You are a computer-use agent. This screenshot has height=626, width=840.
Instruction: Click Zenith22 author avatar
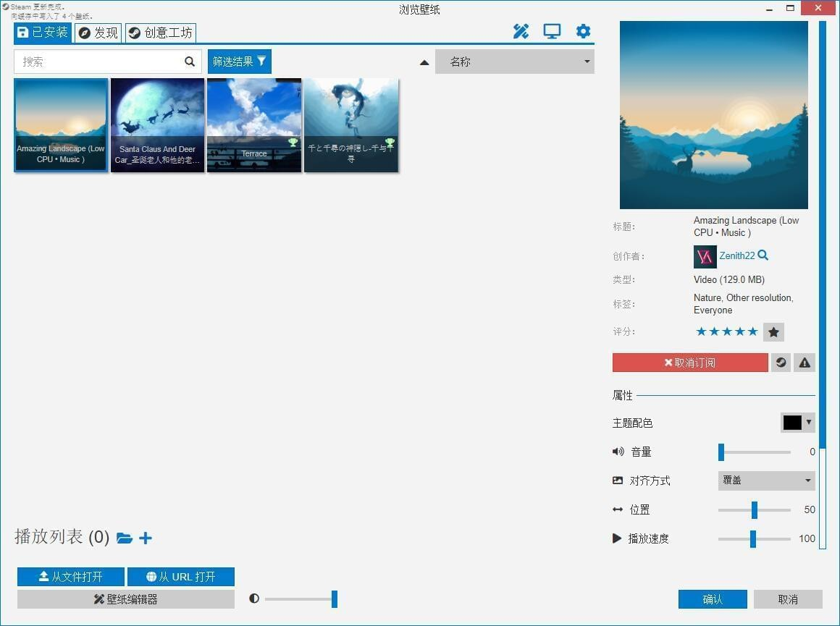coord(705,256)
